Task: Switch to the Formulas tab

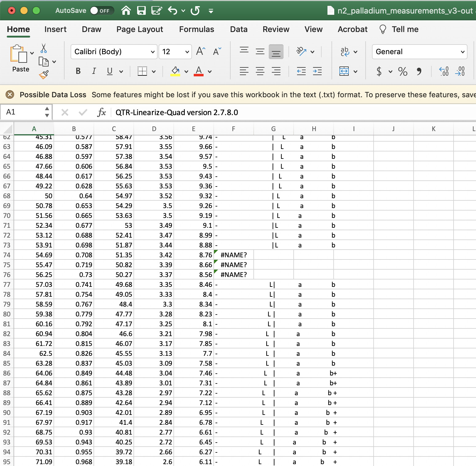Action: (196, 29)
